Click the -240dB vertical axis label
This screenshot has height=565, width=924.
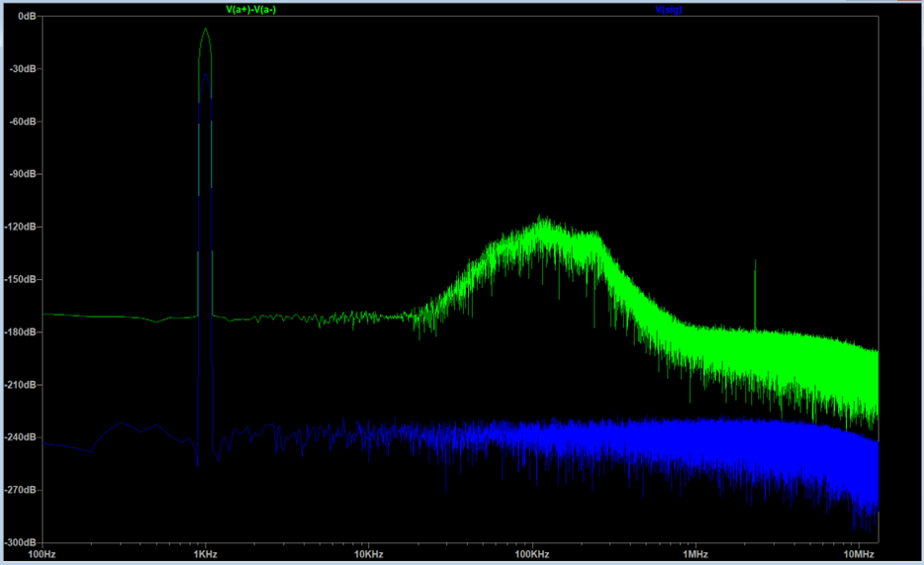coord(21,437)
